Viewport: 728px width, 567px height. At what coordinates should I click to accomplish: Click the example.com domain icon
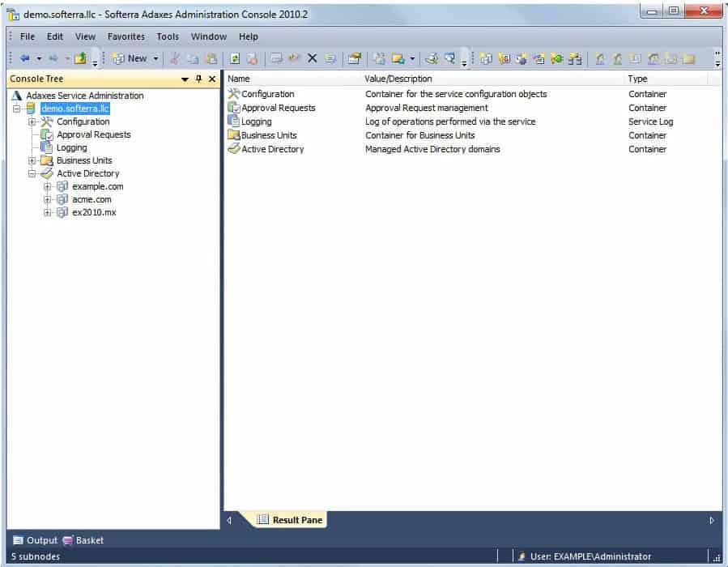[62, 186]
